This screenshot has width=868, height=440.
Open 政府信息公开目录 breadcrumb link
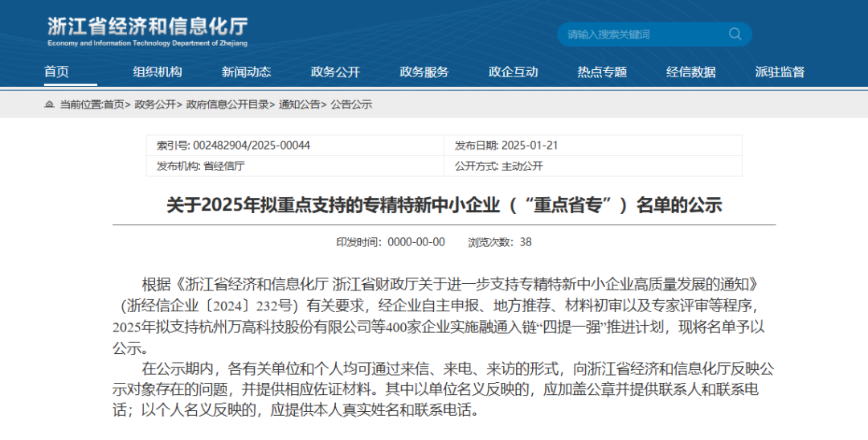[227, 105]
